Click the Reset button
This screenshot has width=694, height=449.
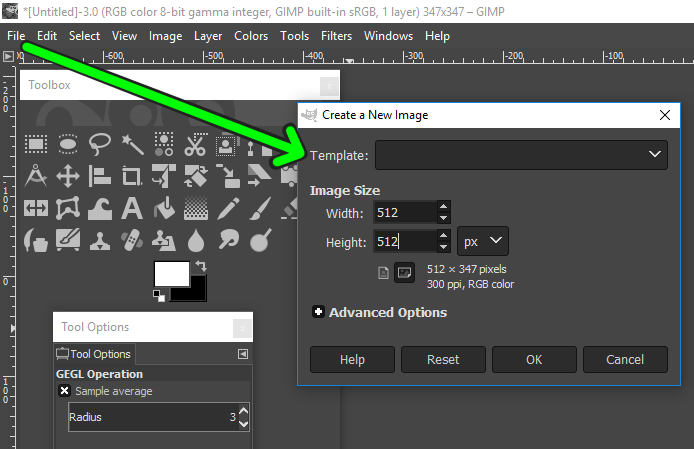point(443,359)
